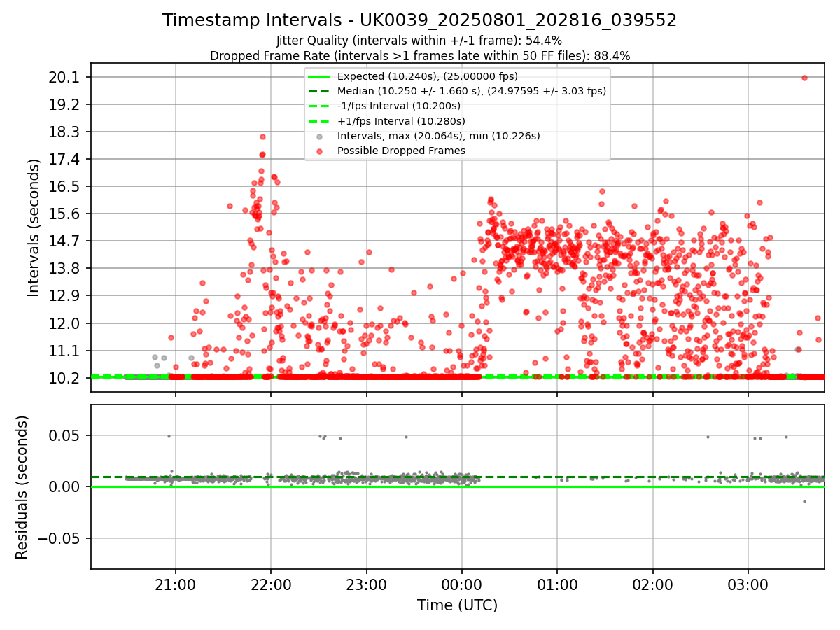The width and height of the screenshot is (840, 630).
Task: Click the 14.7 y-axis tick label
Action: click(65, 241)
